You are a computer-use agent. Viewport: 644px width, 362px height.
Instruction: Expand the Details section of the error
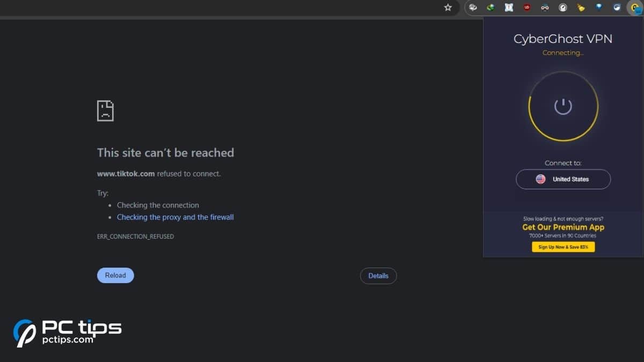[x=378, y=276]
